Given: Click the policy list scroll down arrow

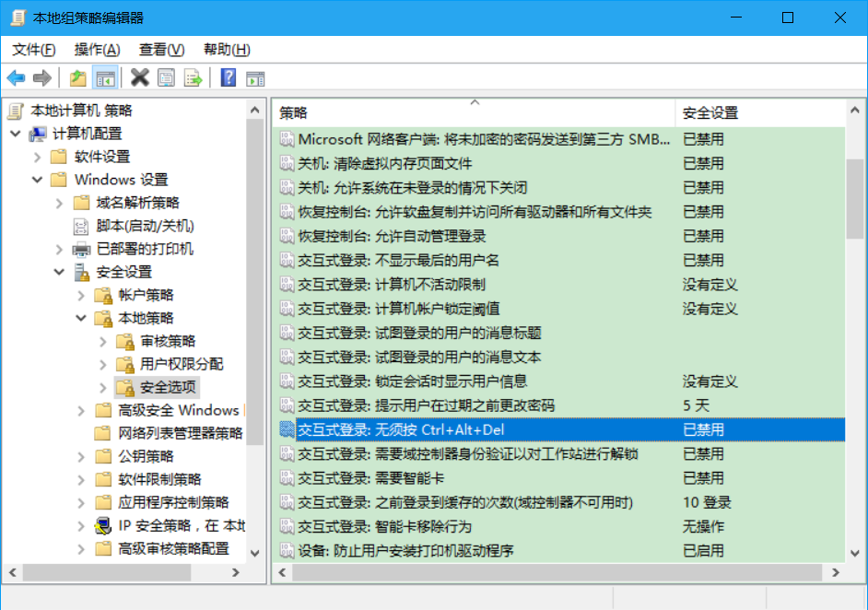Looking at the screenshot, I should [x=855, y=553].
